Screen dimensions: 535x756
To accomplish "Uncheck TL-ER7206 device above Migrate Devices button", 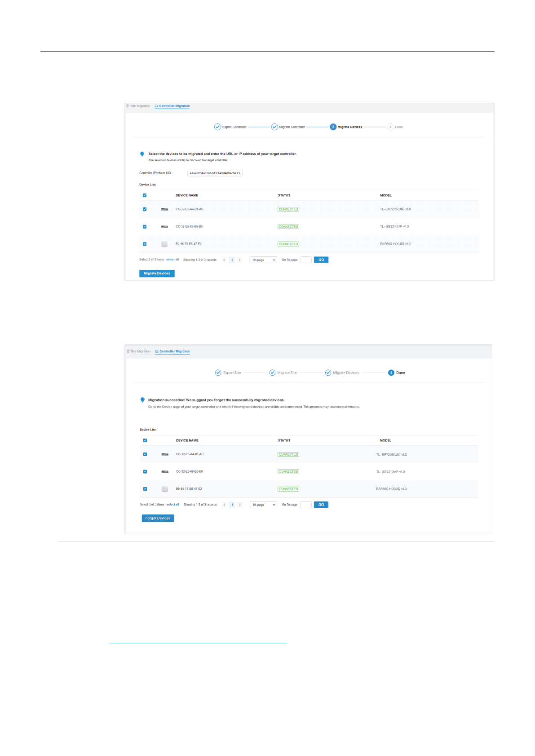I will click(x=145, y=209).
